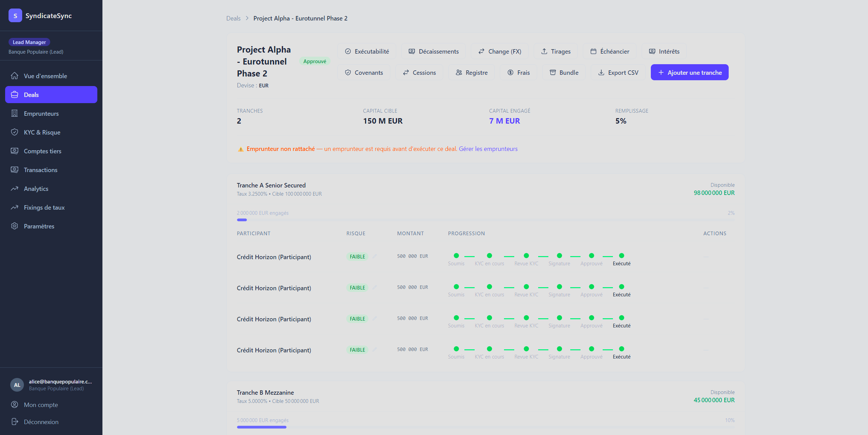This screenshot has height=435, width=868.
Task: Open Comptes tiers page
Action: point(51,151)
